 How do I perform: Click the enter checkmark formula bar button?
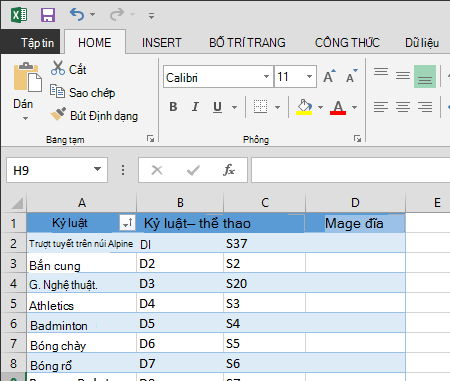[x=193, y=170]
